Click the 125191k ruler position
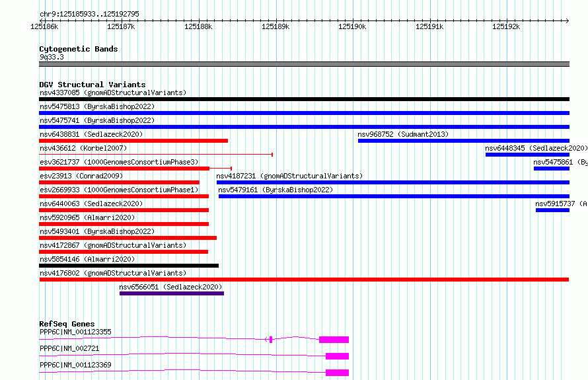Viewport: 588px width, 380px height. pos(429,26)
